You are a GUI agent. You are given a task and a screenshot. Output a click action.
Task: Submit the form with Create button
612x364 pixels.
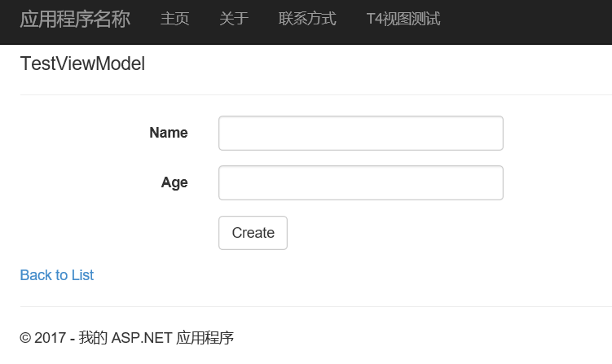click(253, 233)
